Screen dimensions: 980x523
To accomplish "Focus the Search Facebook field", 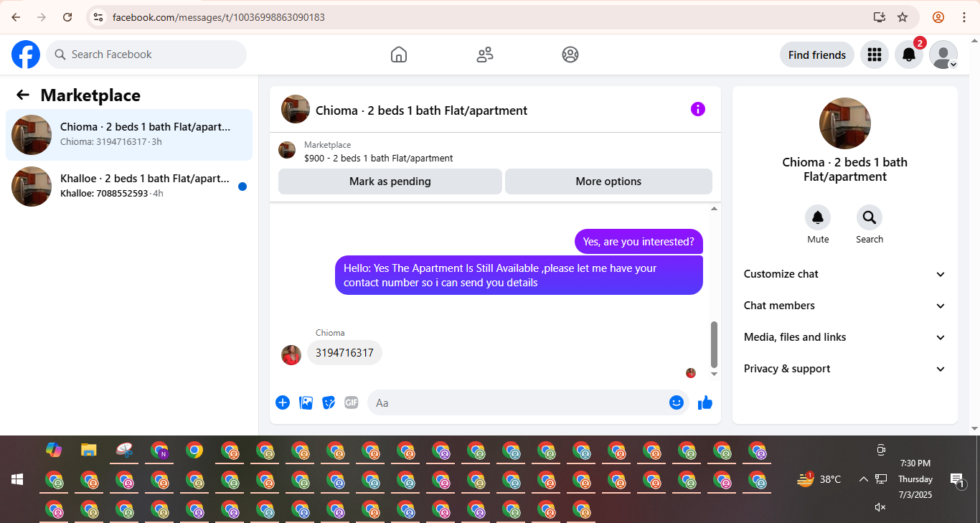I will [146, 55].
